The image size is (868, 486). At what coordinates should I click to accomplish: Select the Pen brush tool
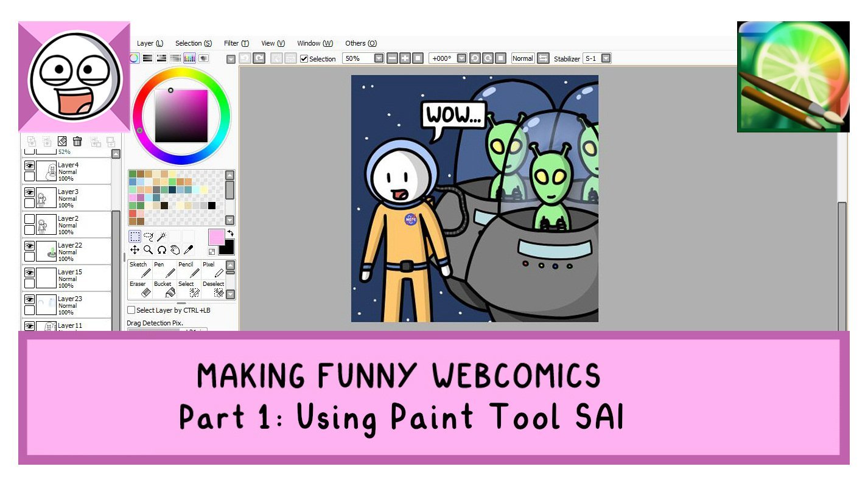(164, 269)
